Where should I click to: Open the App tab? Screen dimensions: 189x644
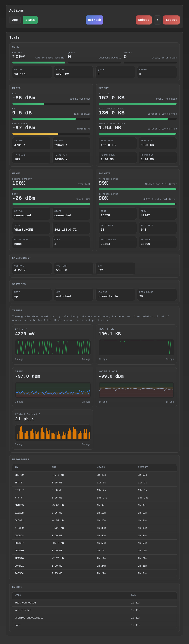point(15,20)
